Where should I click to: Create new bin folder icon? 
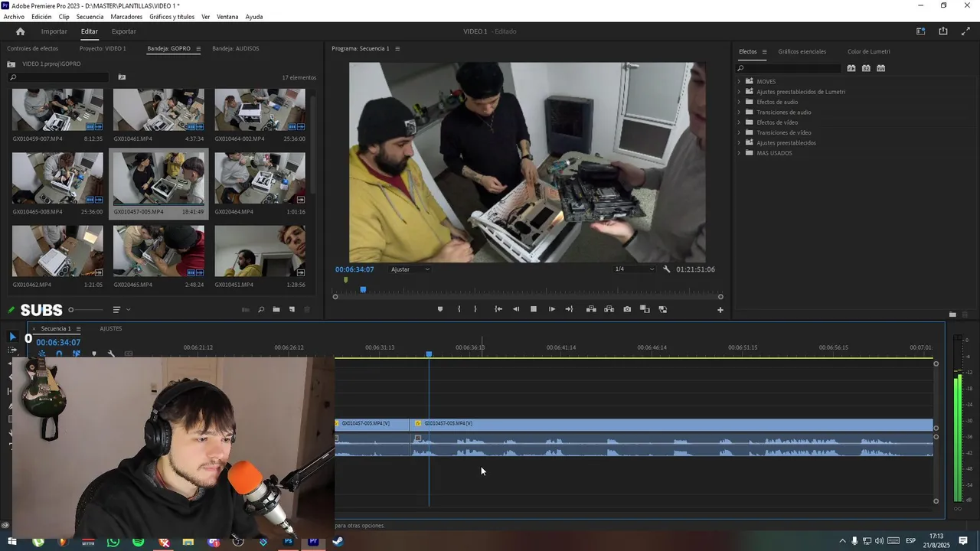pos(276,310)
